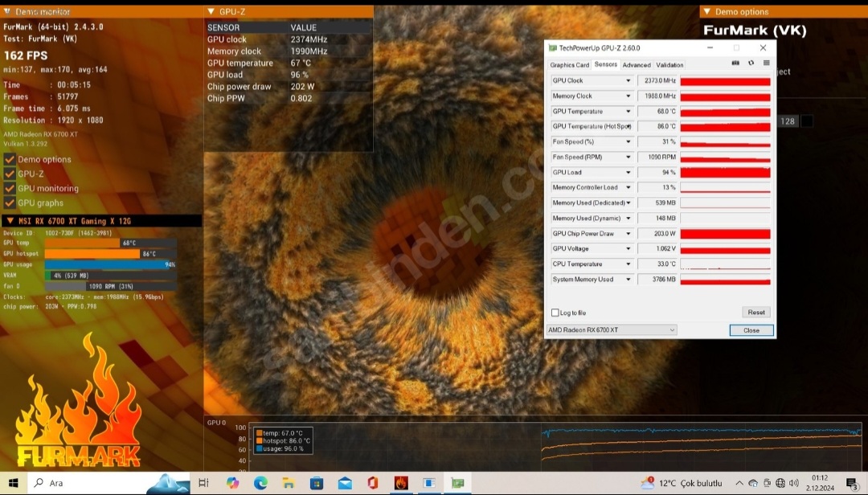The width and height of the screenshot is (868, 495).
Task: Show hidden tray icons chevron
Action: click(739, 483)
